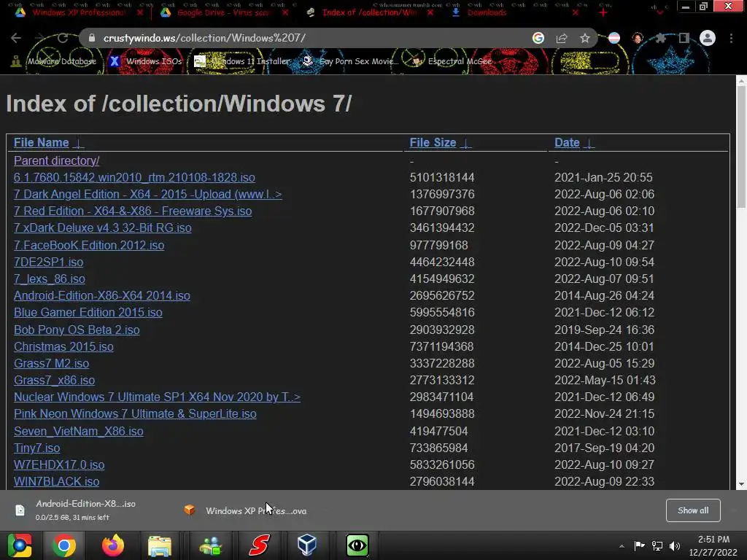Click the page vertical scrollbar thumb
Screen dimensions: 747x560
pyautogui.click(x=742, y=147)
